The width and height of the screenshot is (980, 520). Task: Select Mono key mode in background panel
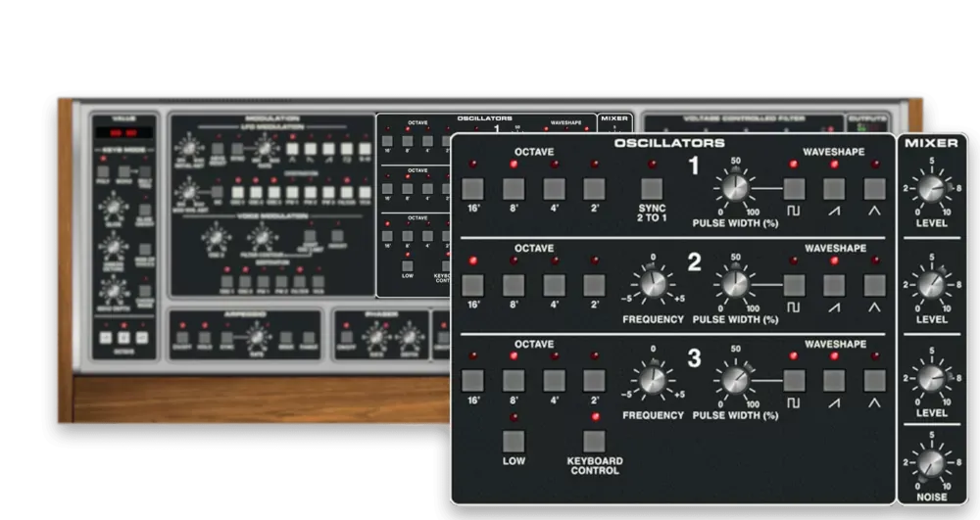tap(123, 171)
